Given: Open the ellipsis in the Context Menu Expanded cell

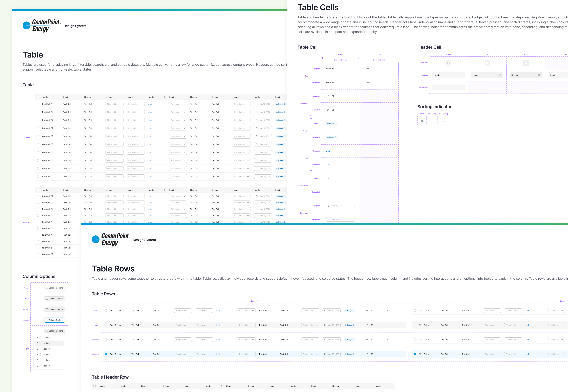Looking at the screenshot, I should click(328, 192).
